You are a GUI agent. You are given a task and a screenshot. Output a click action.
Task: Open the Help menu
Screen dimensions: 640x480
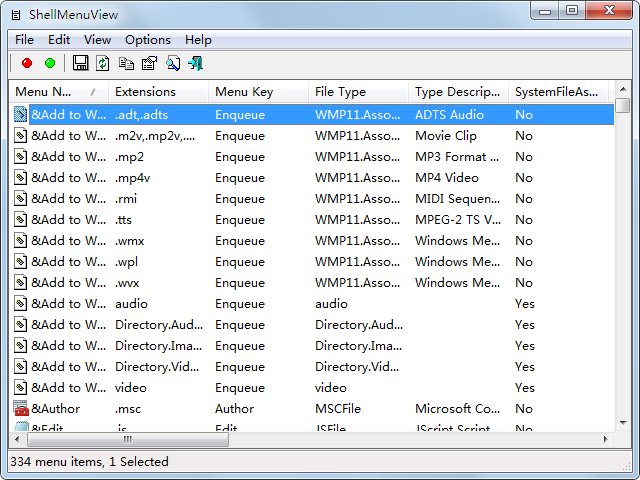click(x=198, y=40)
